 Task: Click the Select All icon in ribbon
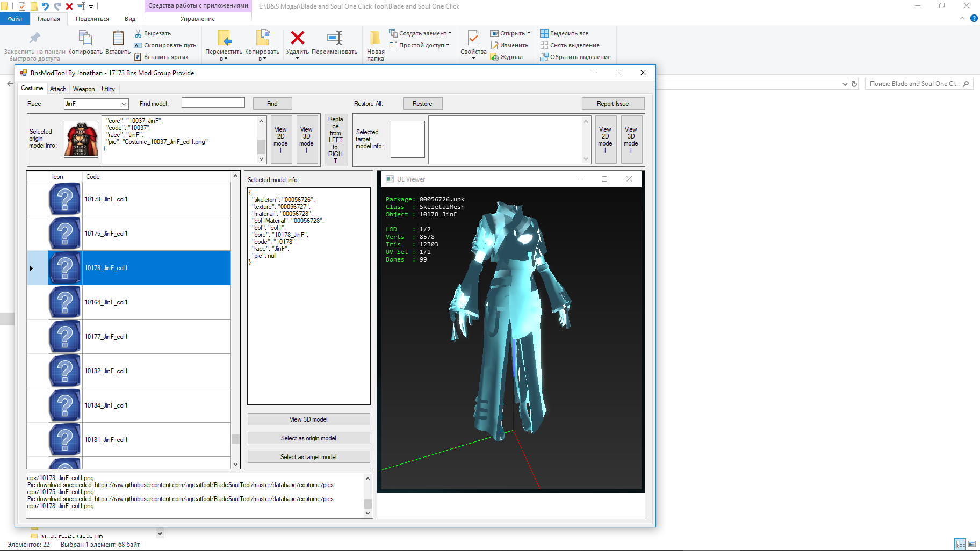(544, 33)
